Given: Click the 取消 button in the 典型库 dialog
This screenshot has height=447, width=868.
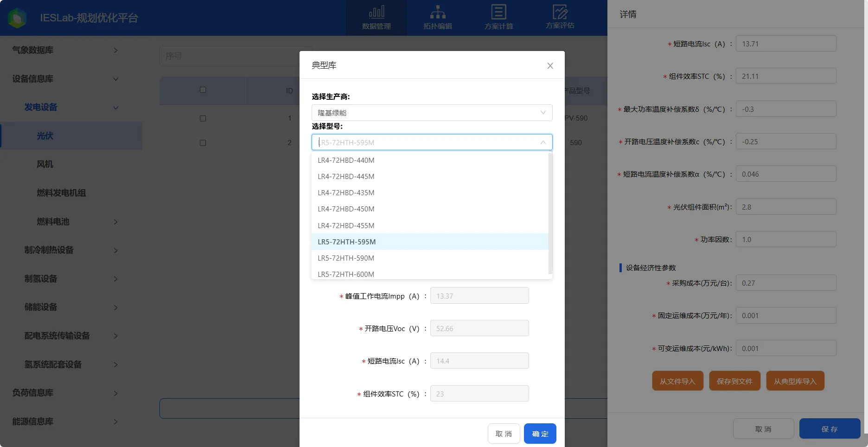Looking at the screenshot, I should click(504, 434).
